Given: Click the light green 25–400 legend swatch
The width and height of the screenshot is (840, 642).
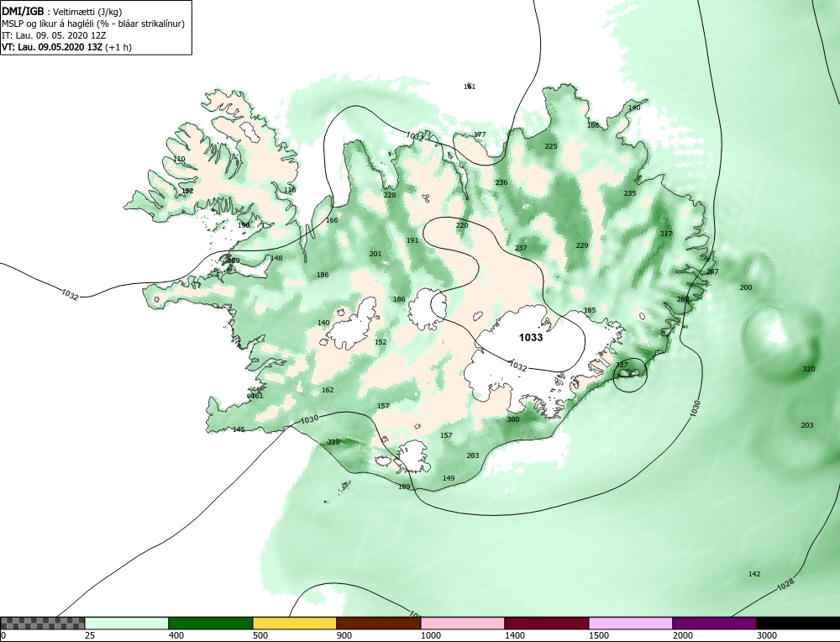Looking at the screenshot, I should point(127,624).
